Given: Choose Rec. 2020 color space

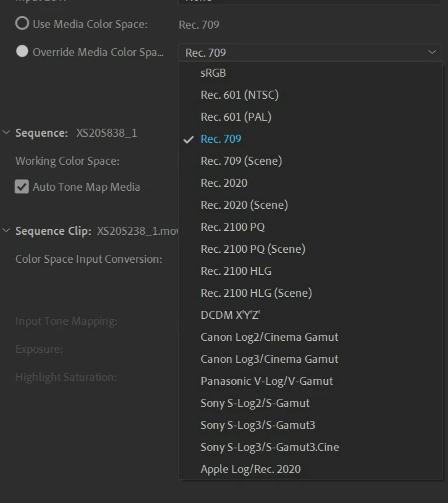Looking at the screenshot, I should [x=310, y=183].
